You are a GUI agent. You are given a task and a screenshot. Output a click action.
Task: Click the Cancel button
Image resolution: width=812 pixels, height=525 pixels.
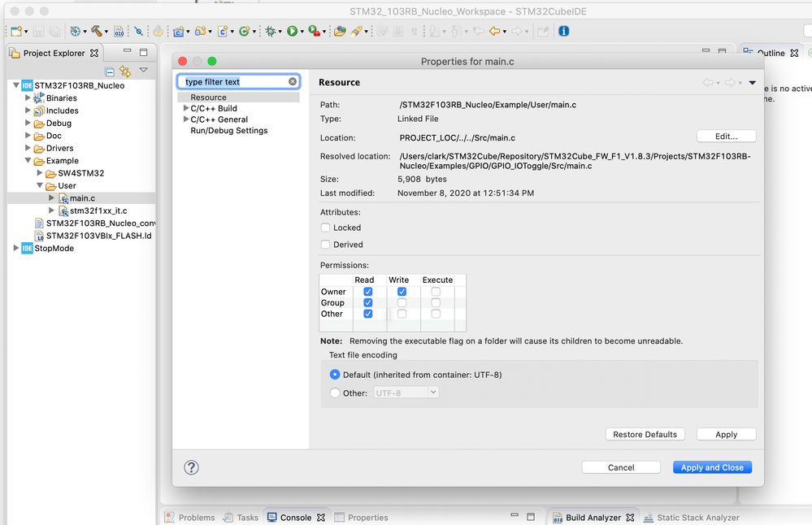(x=621, y=467)
